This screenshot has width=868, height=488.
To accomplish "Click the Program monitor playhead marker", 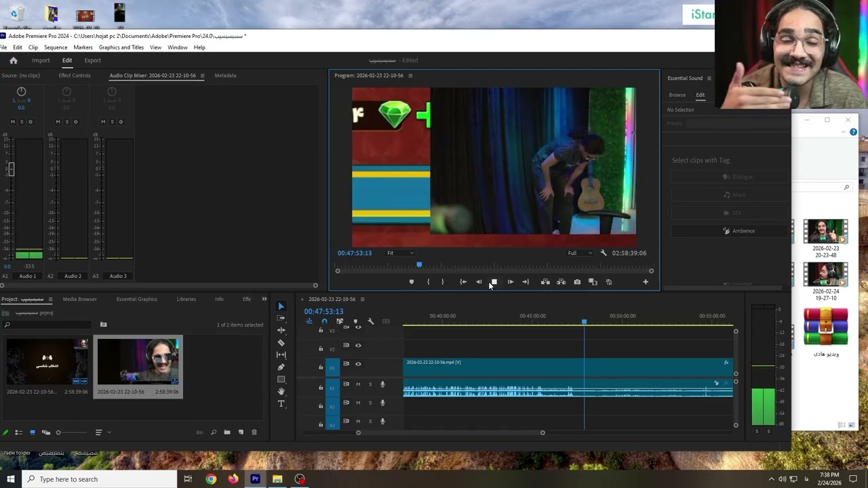I will point(419,265).
